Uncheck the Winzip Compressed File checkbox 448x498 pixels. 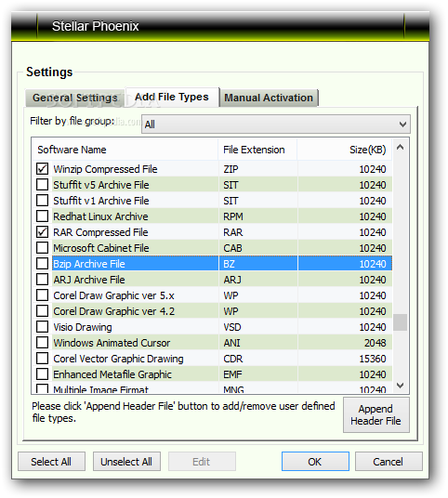tap(42, 169)
